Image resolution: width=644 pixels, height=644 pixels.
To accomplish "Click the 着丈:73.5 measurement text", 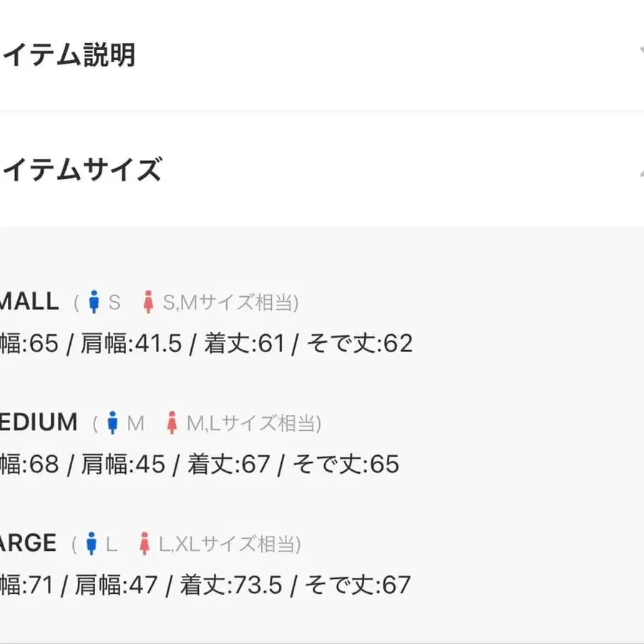I will [234, 586].
